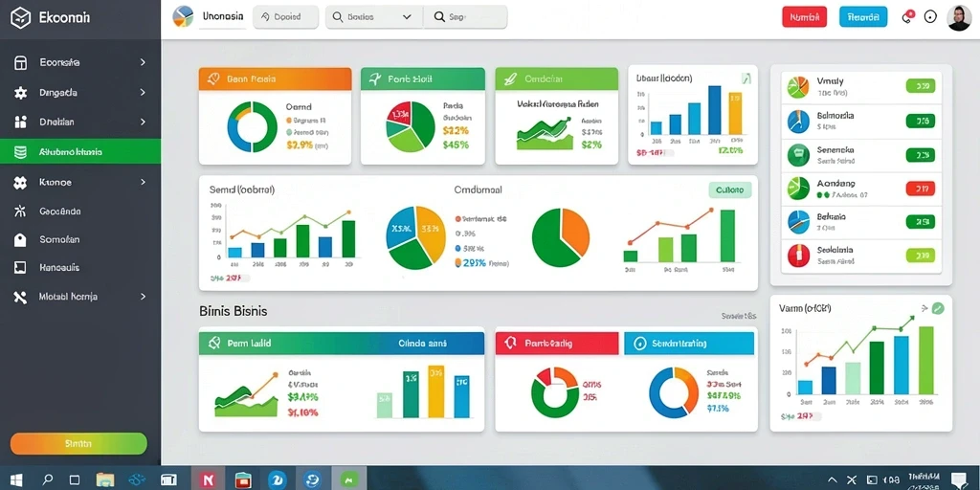Click the Ekoonah cube logo icon
The image size is (980, 490).
pyautogui.click(x=21, y=17)
